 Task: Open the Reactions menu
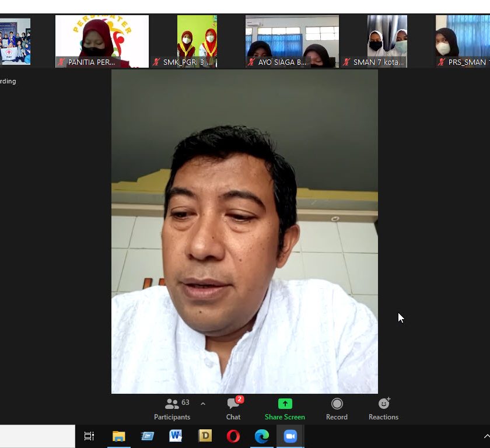tap(383, 408)
